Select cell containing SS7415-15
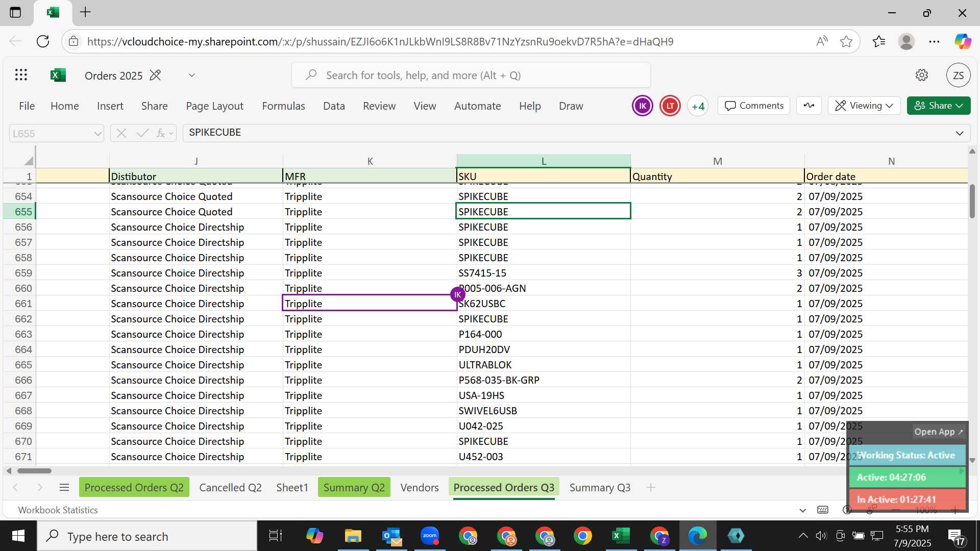 click(543, 272)
